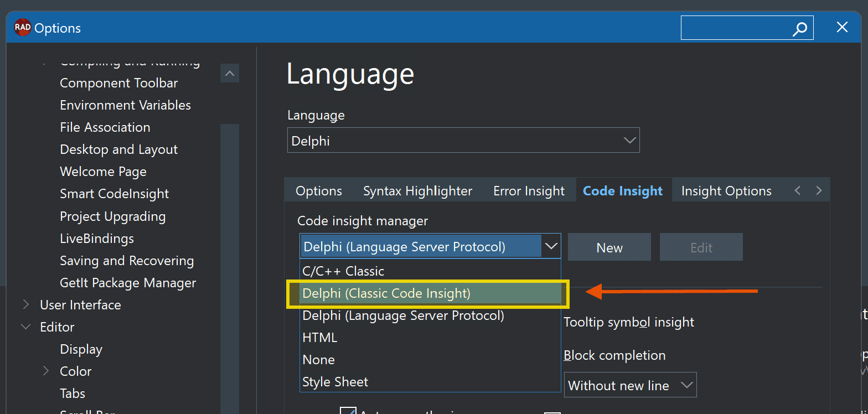Viewport: 868px width, 414px height.
Task: Select the Code Insight tab
Action: point(623,191)
